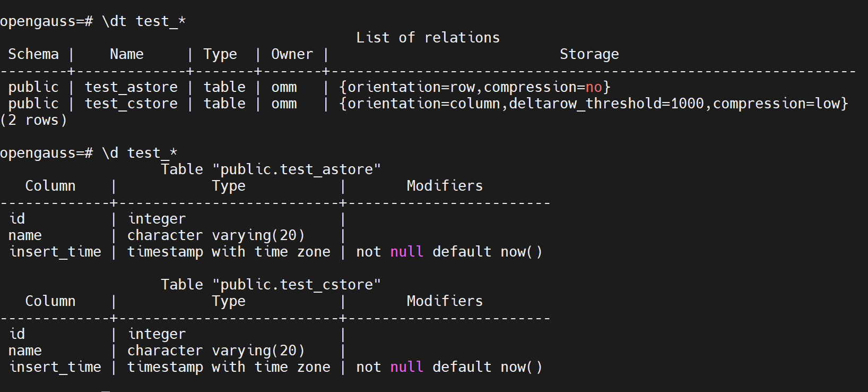Click the red "no" compression value
Screen dimensions: 868x392
594,87
